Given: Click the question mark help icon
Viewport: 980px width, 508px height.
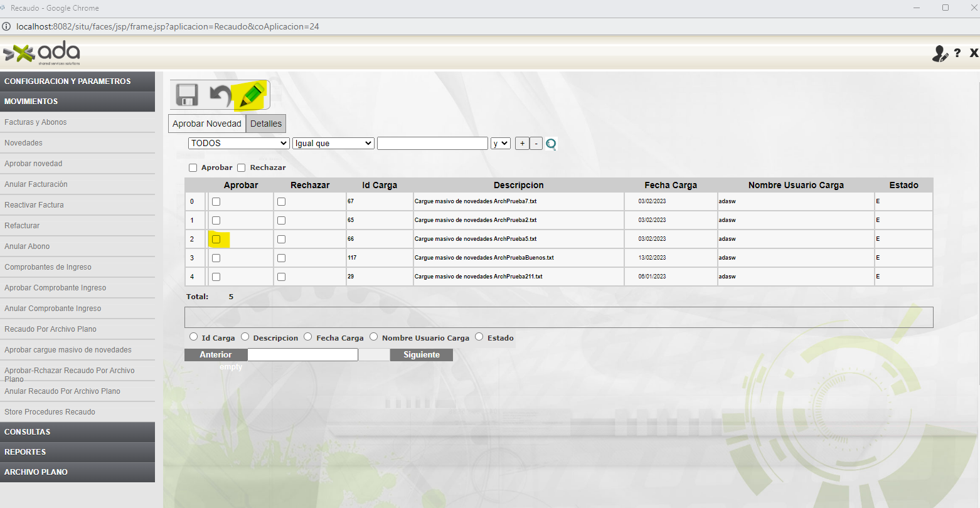Looking at the screenshot, I should (x=957, y=53).
